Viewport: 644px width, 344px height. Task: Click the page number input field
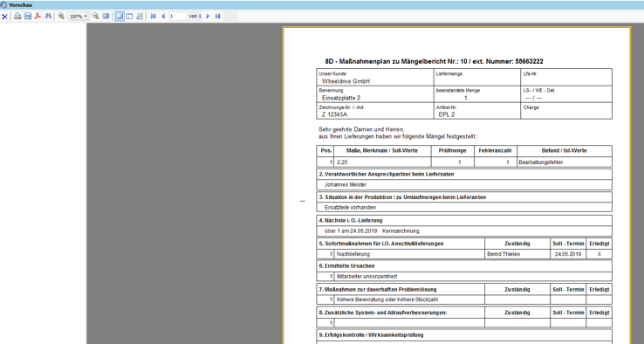pyautogui.click(x=178, y=16)
